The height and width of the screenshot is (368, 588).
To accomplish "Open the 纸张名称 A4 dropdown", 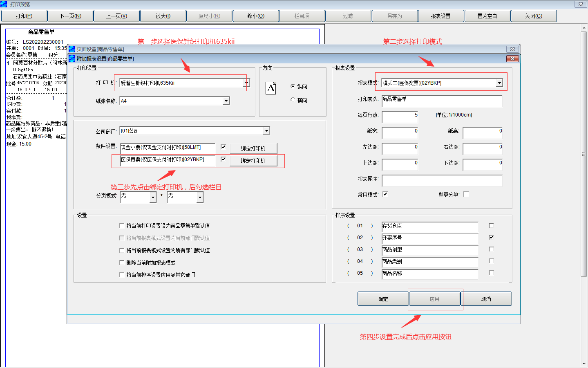I will (x=226, y=101).
